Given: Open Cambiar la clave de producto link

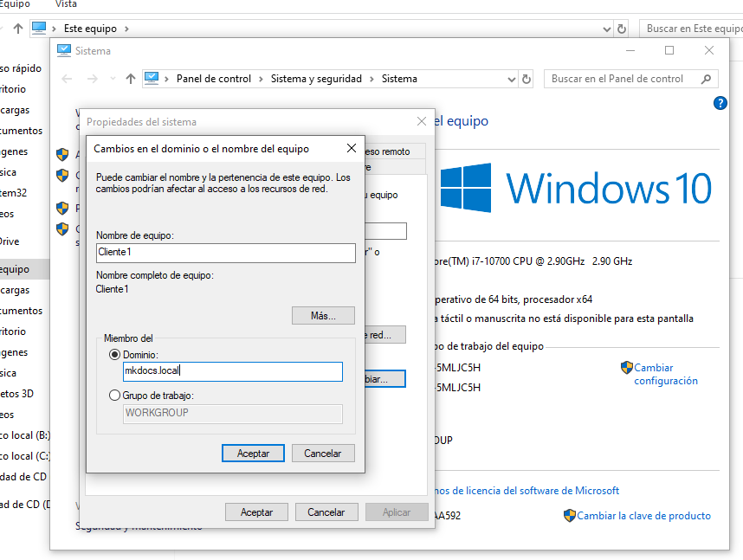Looking at the screenshot, I should click(643, 516).
